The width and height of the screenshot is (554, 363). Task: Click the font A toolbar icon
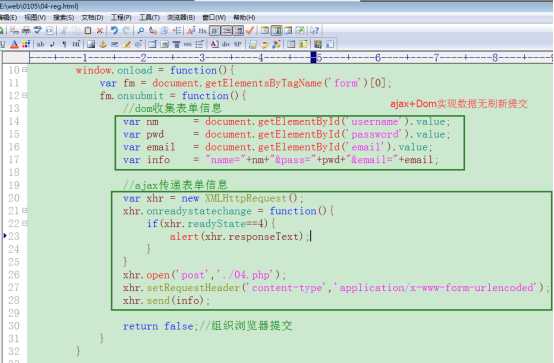pyautogui.click(x=191, y=31)
